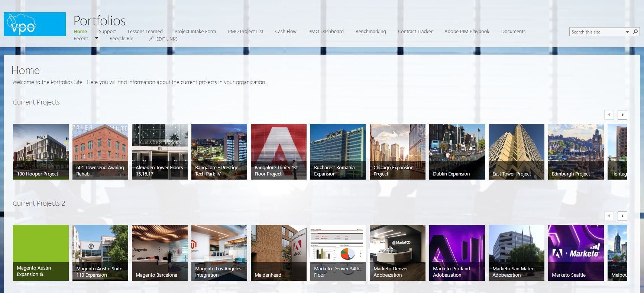This screenshot has width=644, height=293.
Task: Open the Recycle Bin link
Action: [122, 39]
